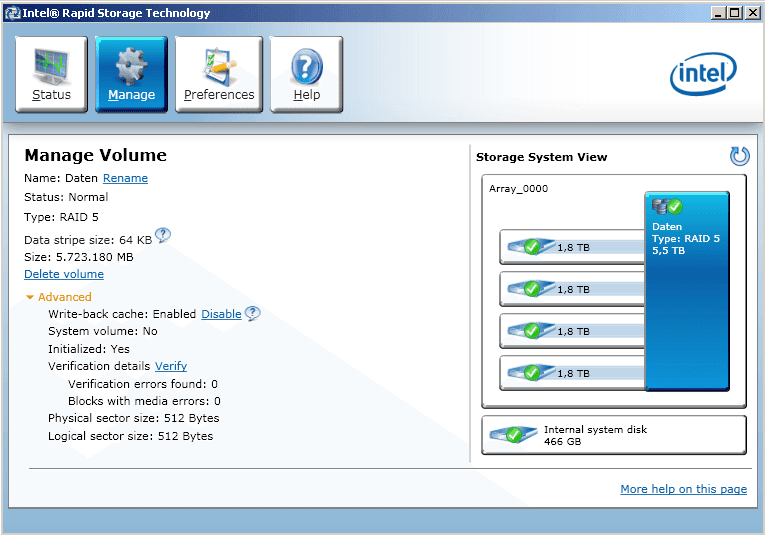Collapse the Advanced section
Screen dimensions: 765x535
(x=59, y=297)
